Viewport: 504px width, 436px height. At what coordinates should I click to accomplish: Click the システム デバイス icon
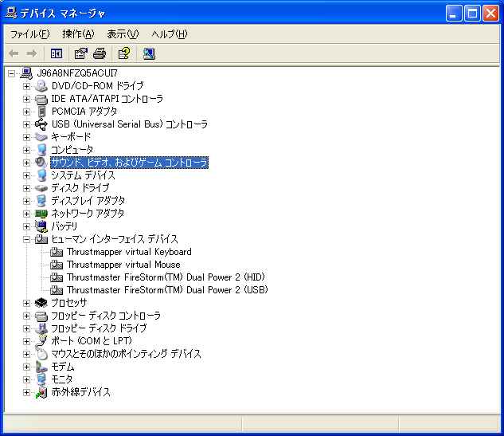[x=41, y=175]
